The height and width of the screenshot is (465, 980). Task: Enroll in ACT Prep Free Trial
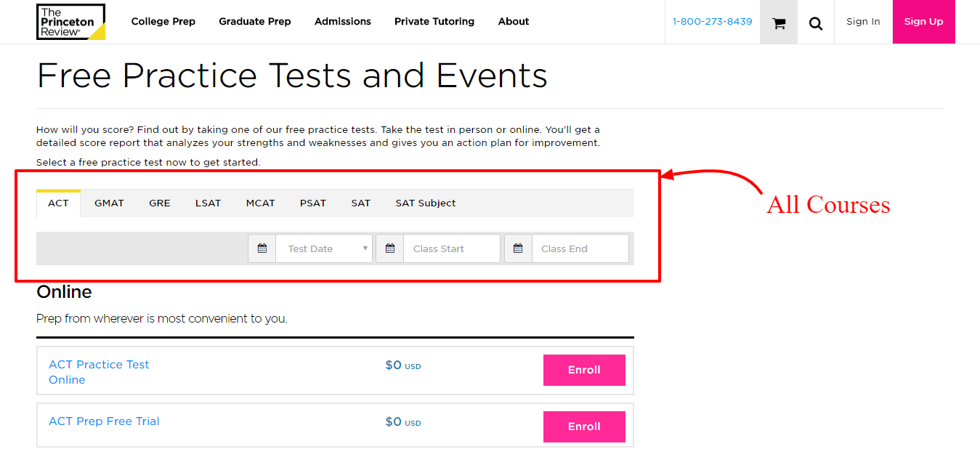pos(583,426)
